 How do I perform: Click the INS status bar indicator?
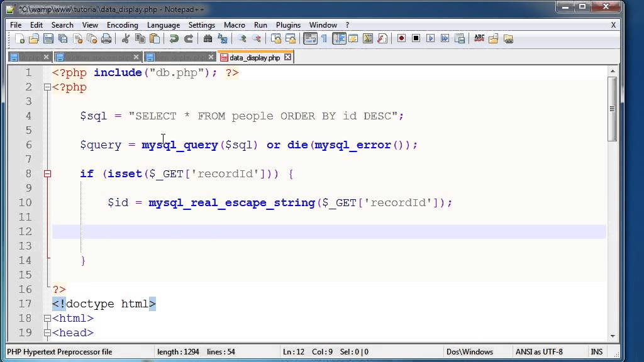pyautogui.click(x=597, y=352)
